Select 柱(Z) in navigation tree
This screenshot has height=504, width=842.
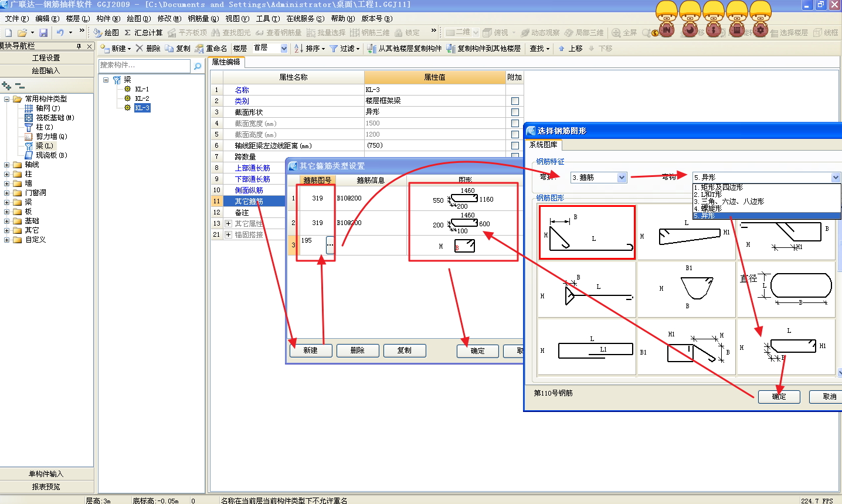pyautogui.click(x=45, y=127)
